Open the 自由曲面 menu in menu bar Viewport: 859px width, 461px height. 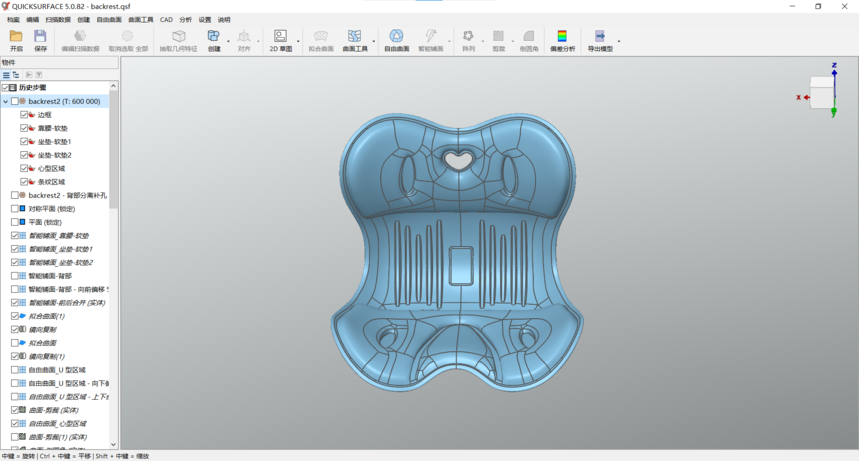click(x=109, y=20)
